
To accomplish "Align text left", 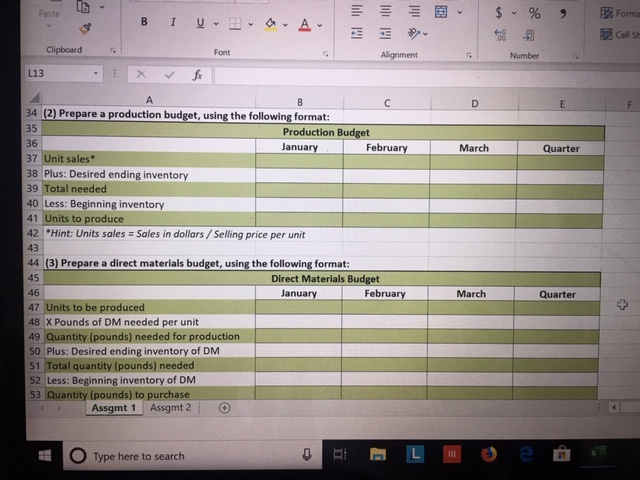I will click(357, 11).
